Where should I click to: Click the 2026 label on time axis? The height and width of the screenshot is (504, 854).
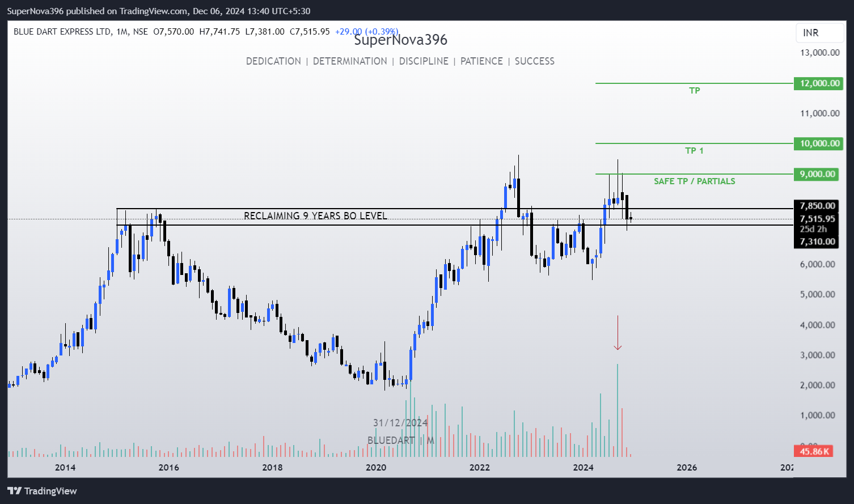[687, 468]
